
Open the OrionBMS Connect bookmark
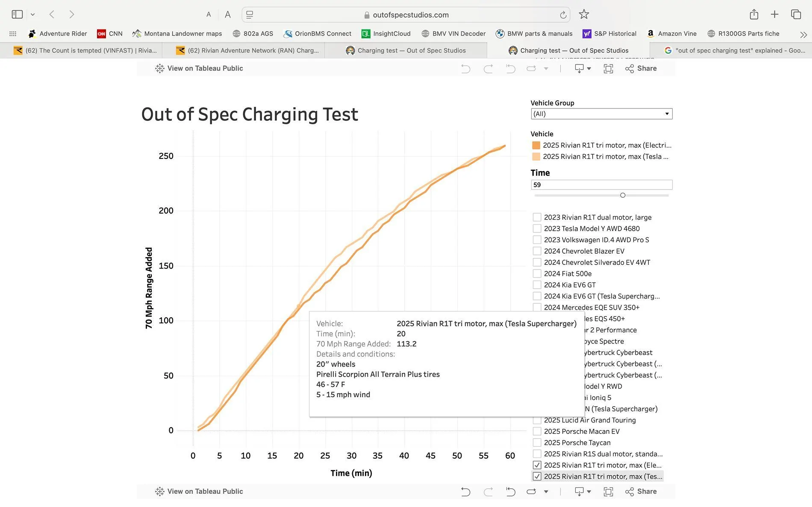point(318,34)
